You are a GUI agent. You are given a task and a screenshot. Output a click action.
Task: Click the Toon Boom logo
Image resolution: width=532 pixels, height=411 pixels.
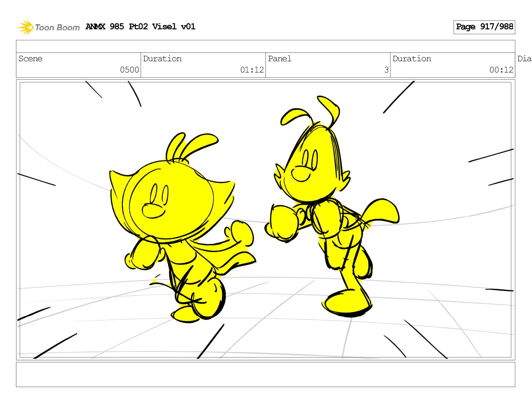[x=48, y=27]
